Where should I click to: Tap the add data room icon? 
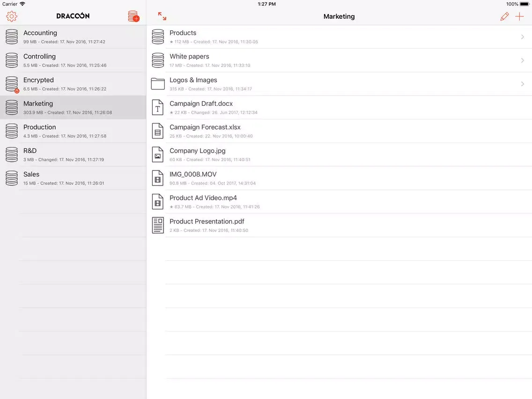click(x=133, y=16)
